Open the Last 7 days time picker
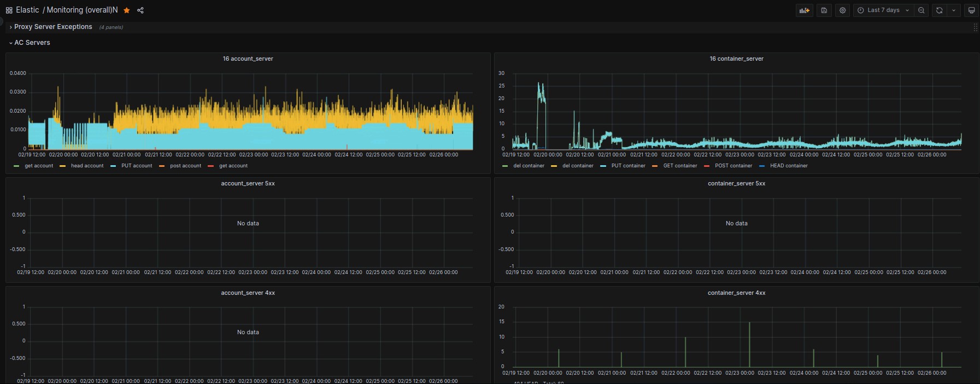This screenshot has height=384, width=980. coord(883,10)
